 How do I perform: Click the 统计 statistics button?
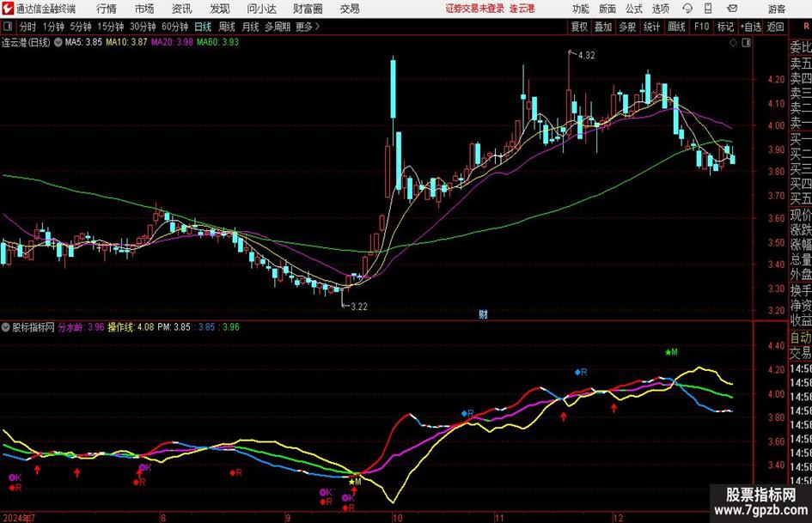coord(651,27)
